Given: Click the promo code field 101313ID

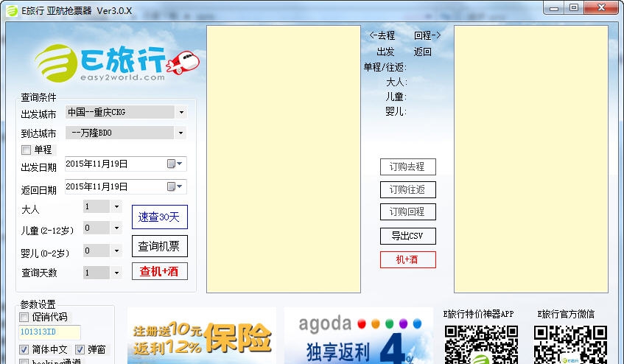Looking at the screenshot, I should (49, 332).
